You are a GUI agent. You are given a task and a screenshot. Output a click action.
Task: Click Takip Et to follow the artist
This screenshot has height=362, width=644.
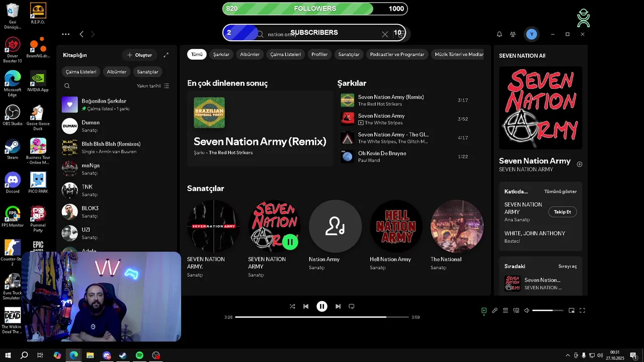point(562,212)
